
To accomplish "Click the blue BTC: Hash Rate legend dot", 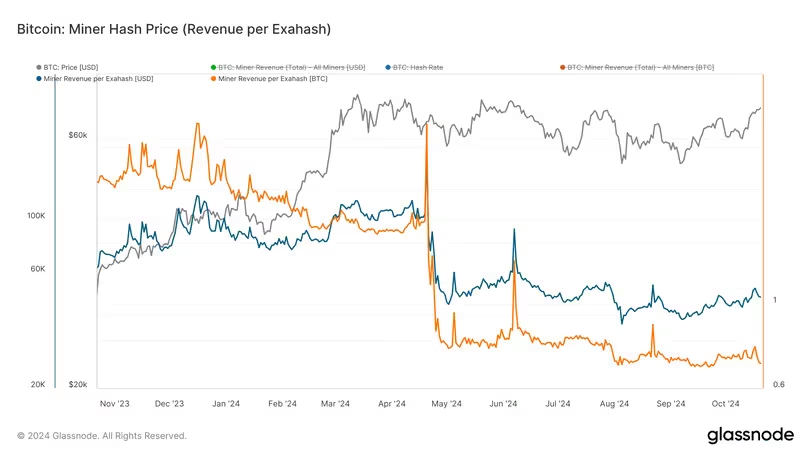I will tap(388, 67).
